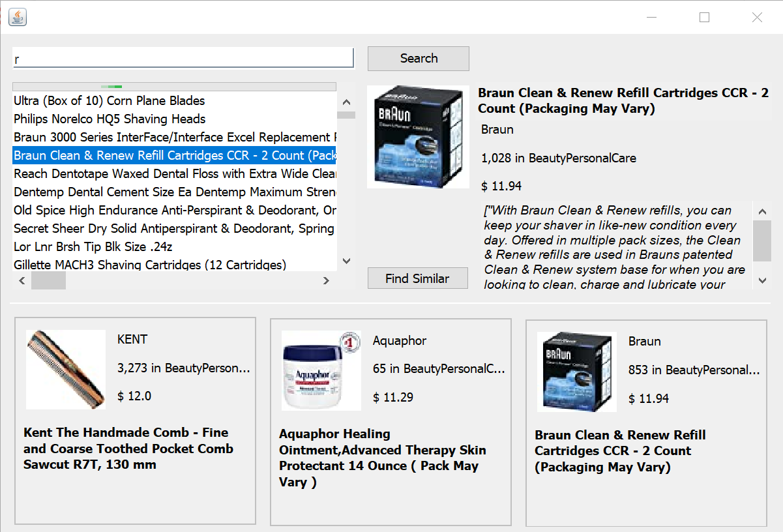This screenshot has width=783, height=532.
Task: Select Reach Dentotape Waxed Dental Floss row
Action: [175, 174]
